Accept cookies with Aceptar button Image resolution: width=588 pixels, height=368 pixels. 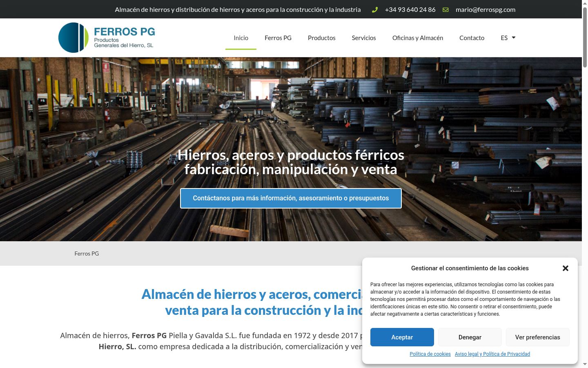click(402, 337)
